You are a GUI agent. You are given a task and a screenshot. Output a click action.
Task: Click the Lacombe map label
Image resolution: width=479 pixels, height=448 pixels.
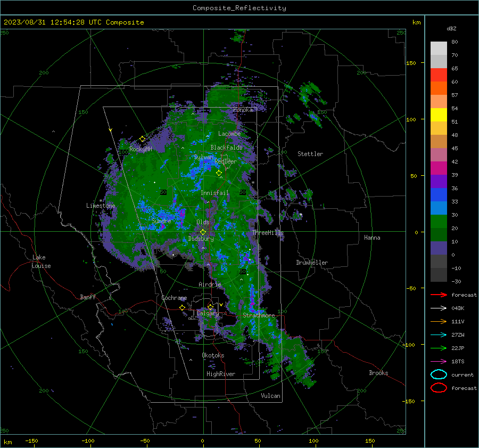pos(229,134)
